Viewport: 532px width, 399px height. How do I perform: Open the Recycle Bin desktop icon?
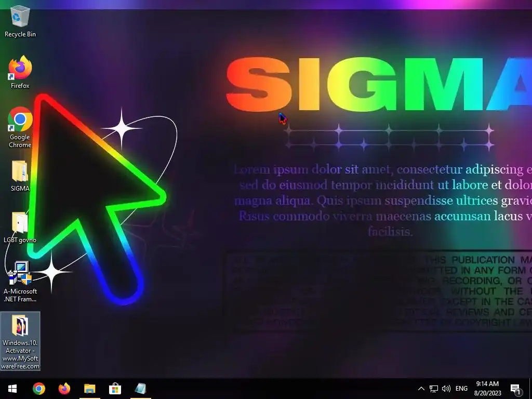click(20, 21)
